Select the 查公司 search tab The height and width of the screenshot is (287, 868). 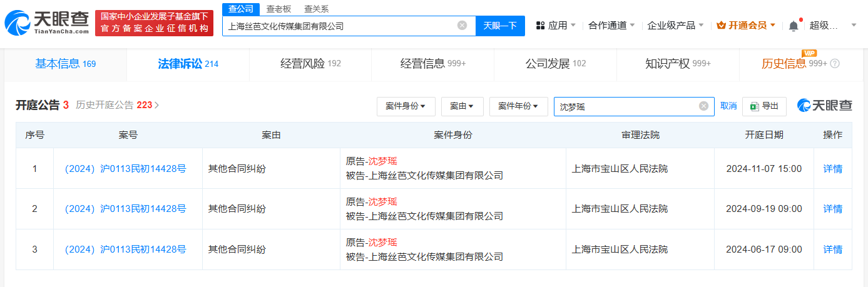click(240, 9)
